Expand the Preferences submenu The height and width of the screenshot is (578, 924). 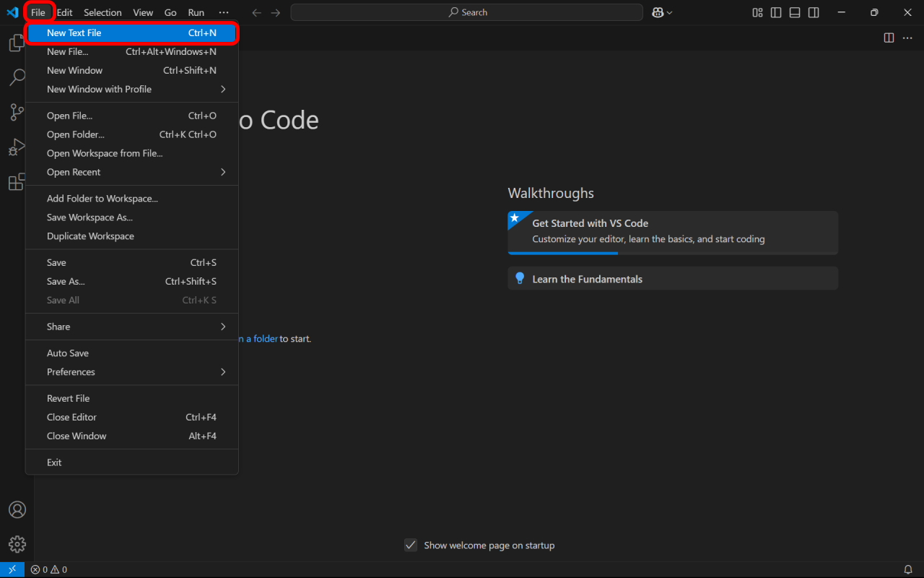[x=131, y=371]
